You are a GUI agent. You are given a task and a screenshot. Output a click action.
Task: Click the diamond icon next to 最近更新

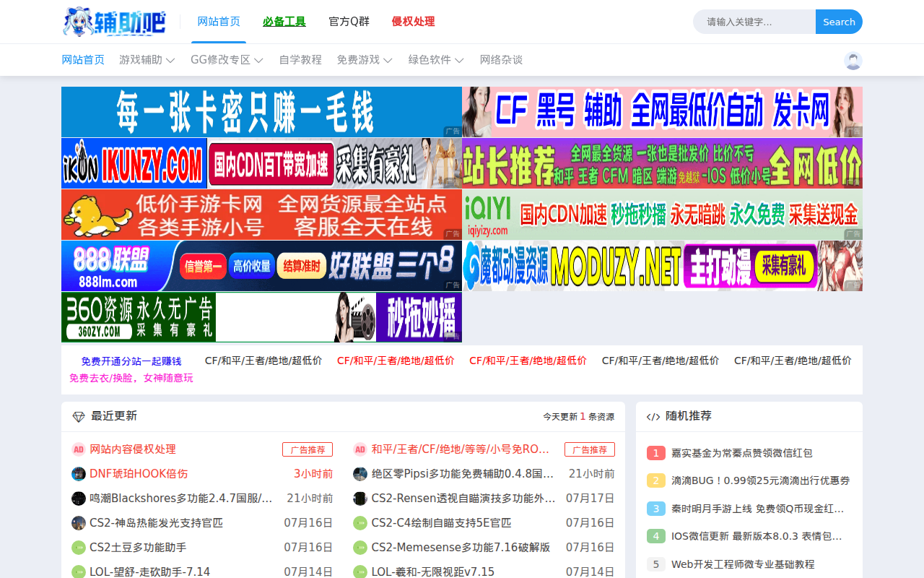tap(79, 417)
